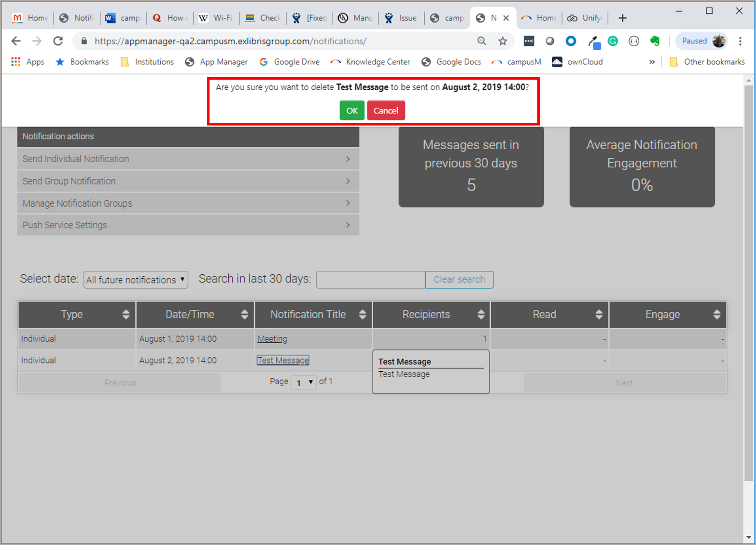Viewport: 756px width, 545px height.
Task: Switch to the Unify tab
Action: [585, 18]
